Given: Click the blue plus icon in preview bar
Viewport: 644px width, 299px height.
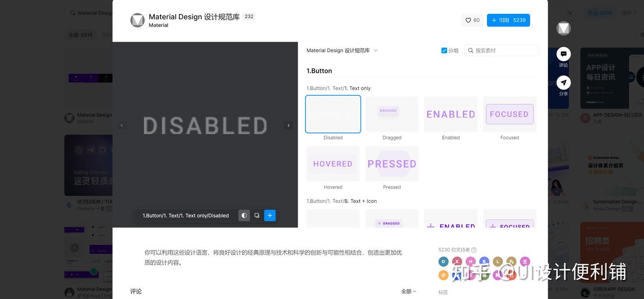Looking at the screenshot, I should tap(270, 215).
